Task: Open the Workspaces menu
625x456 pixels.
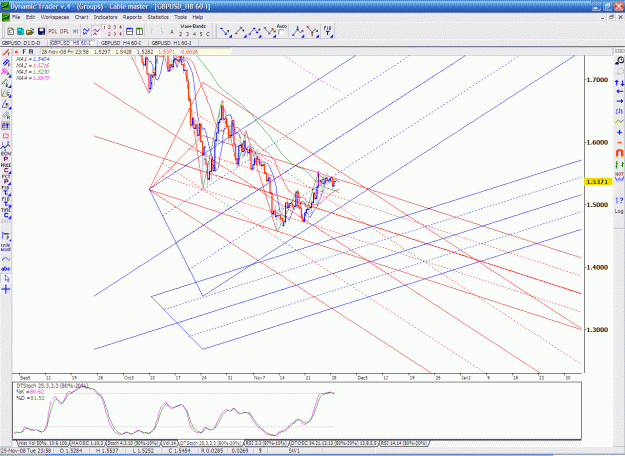Action: click(55, 17)
